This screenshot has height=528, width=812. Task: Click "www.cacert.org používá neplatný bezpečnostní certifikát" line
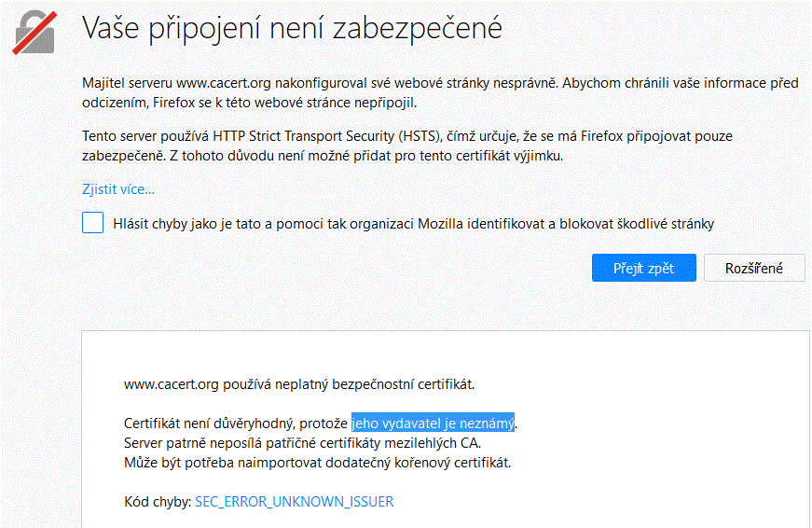[305, 383]
